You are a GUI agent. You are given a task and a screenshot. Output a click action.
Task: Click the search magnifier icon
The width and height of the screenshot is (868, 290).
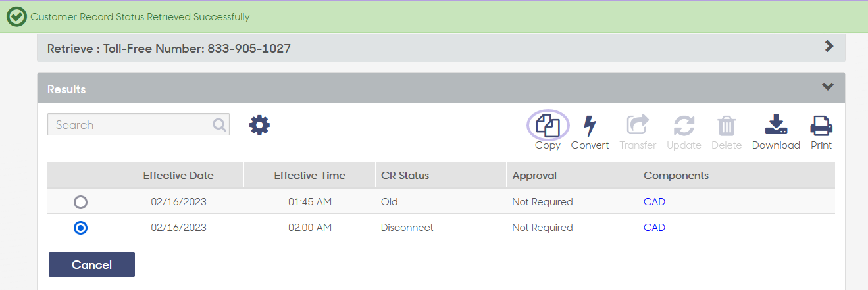coord(219,125)
